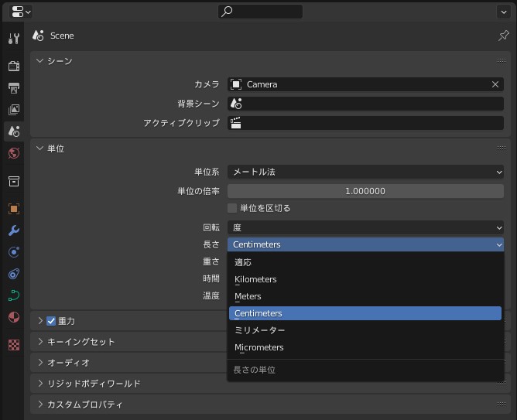This screenshot has width=517, height=420.
Task: Clear the Camera field with X
Action: (x=495, y=84)
